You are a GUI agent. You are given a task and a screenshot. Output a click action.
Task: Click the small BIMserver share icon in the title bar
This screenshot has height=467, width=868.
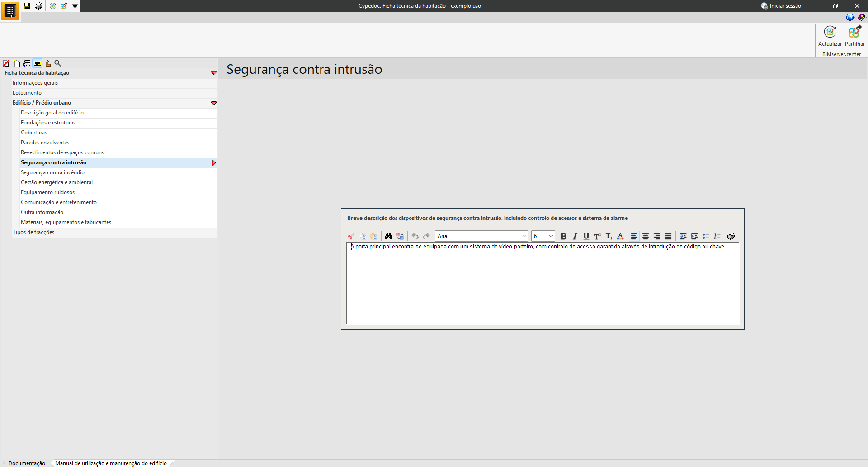64,6
